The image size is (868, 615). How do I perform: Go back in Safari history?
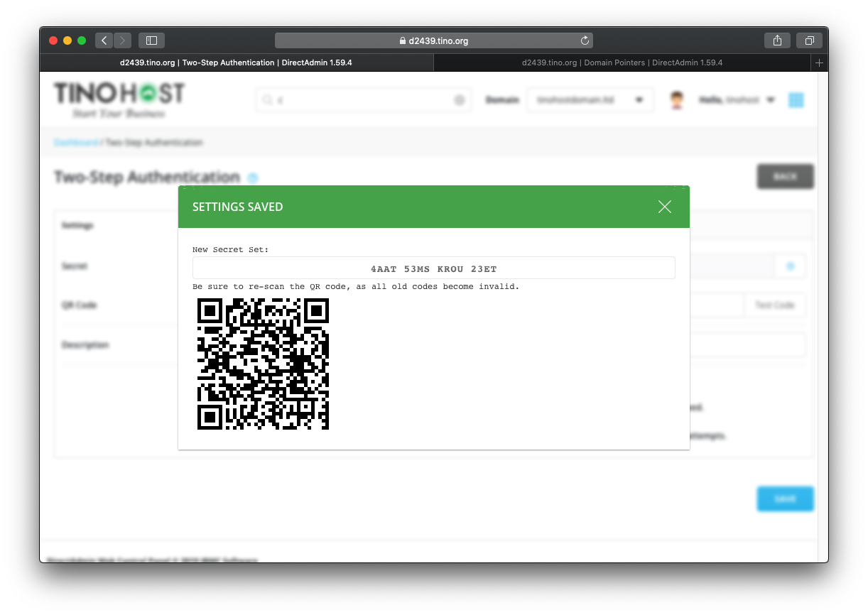click(104, 40)
